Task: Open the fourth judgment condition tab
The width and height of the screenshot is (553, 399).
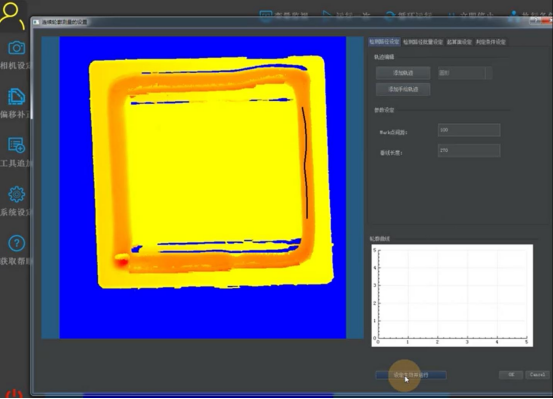Action: 491,42
